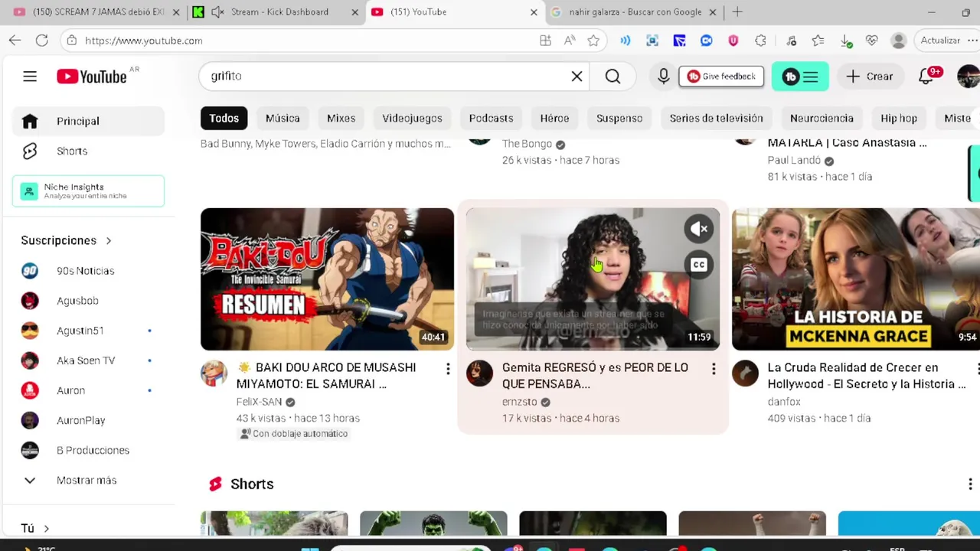Clear the search box with the X

(x=577, y=76)
